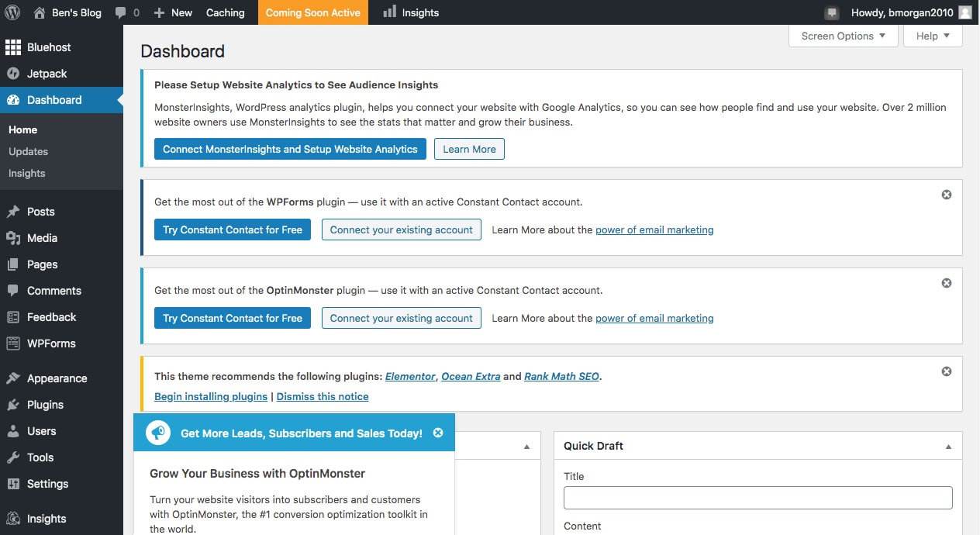Open Ben's Blog site menu
980x535 pixels.
tap(67, 12)
